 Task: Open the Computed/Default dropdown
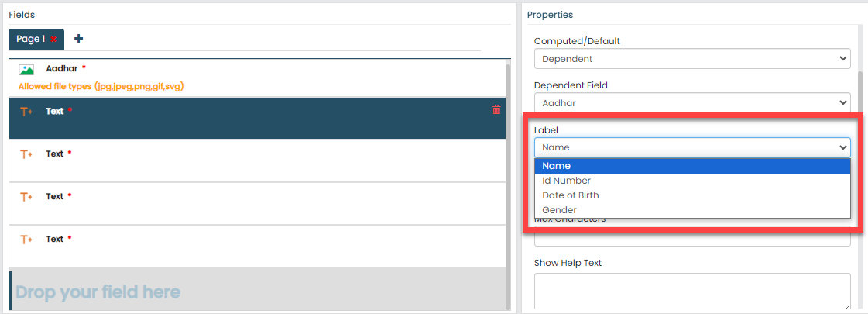(691, 58)
